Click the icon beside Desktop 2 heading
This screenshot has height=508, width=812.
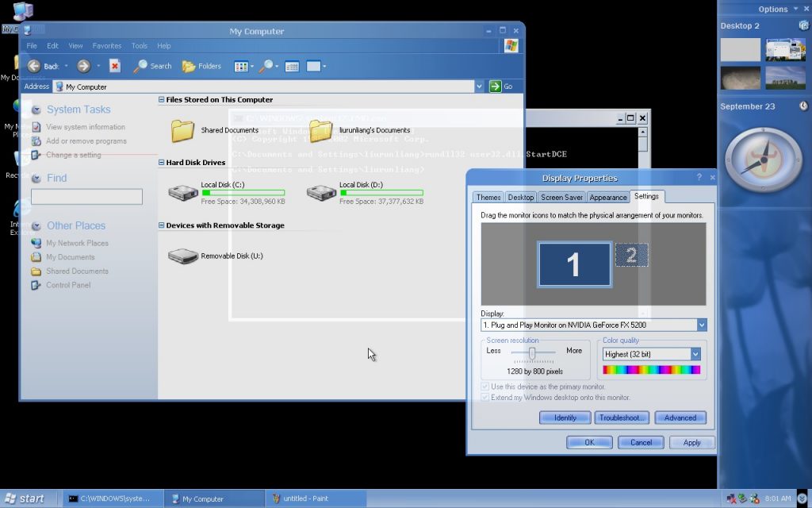[804, 25]
